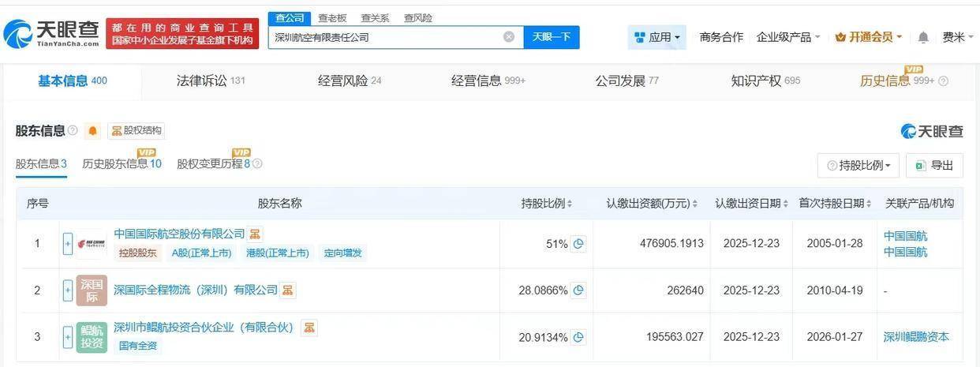
Task: Open pie chart for 28.0866% shareholding
Action: 579,290
